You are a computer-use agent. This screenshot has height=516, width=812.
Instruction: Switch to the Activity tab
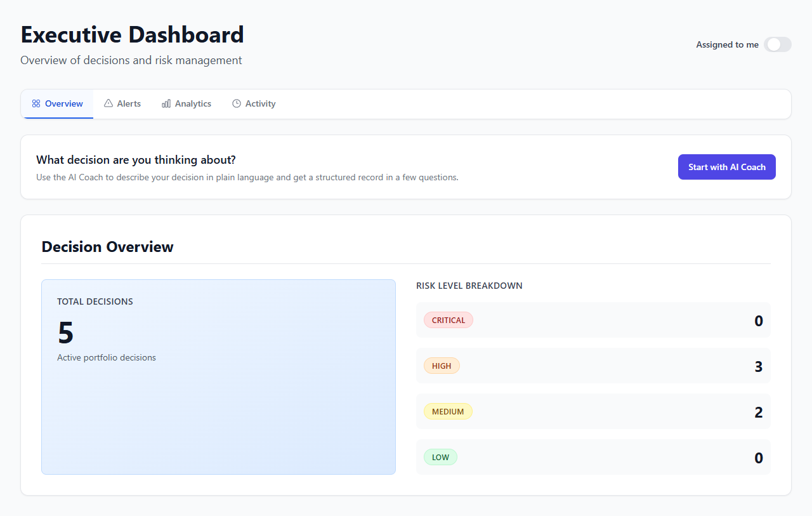(x=254, y=103)
